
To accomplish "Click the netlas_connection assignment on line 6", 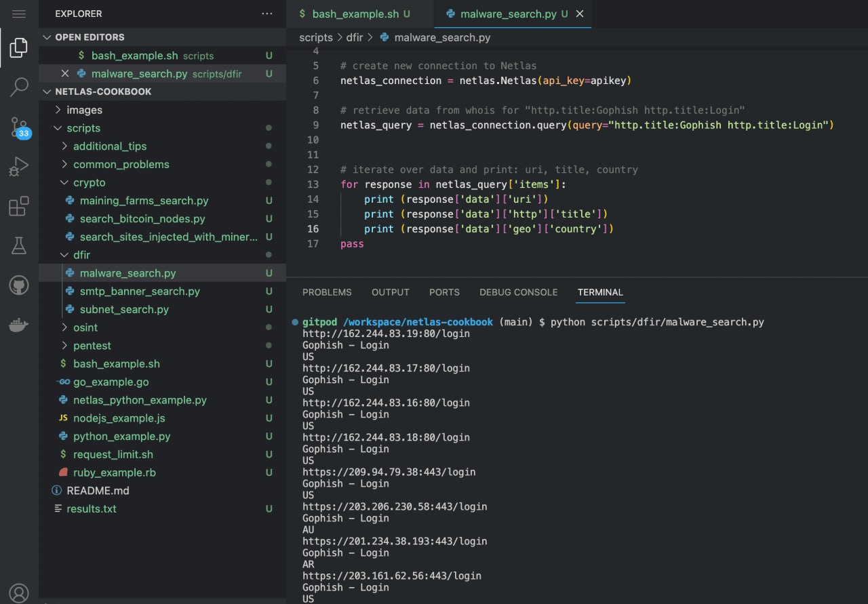I will 486,81.
